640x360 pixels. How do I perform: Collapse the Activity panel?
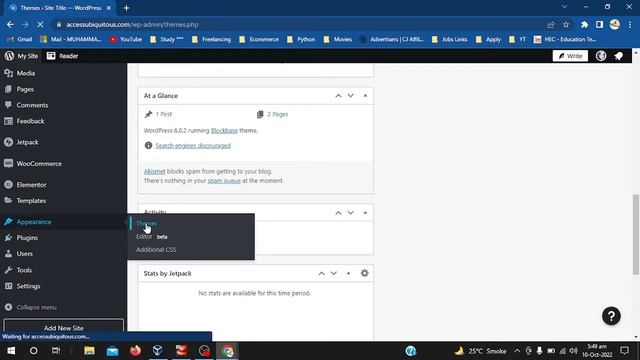[x=365, y=213]
